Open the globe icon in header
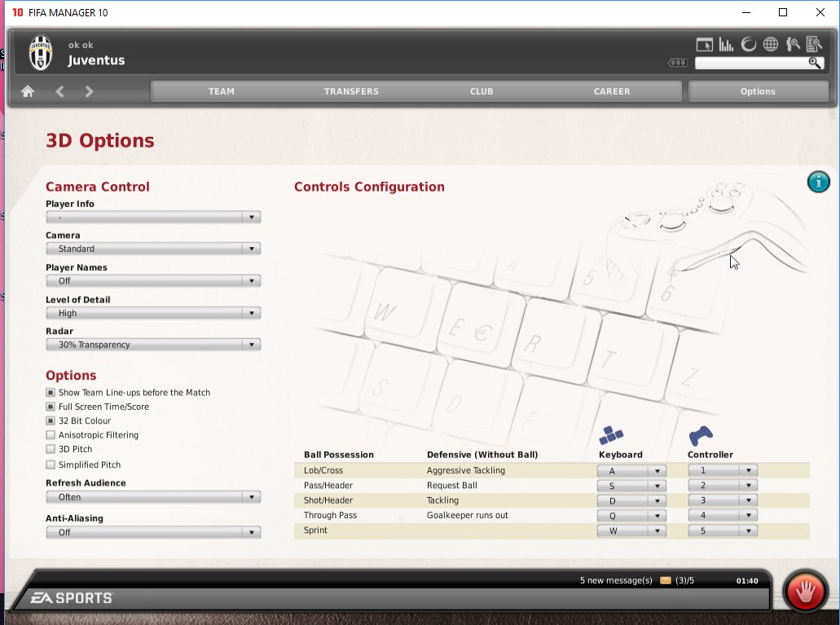Viewport: 840px width, 625px height. click(771, 45)
